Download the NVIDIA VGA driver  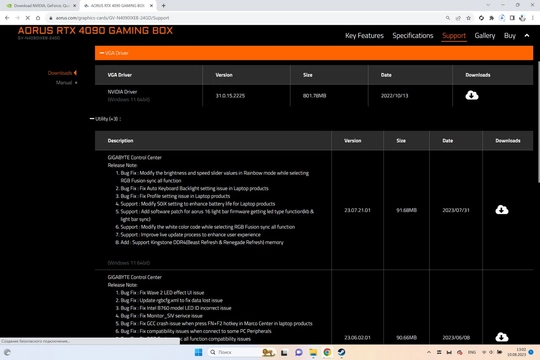471,95
